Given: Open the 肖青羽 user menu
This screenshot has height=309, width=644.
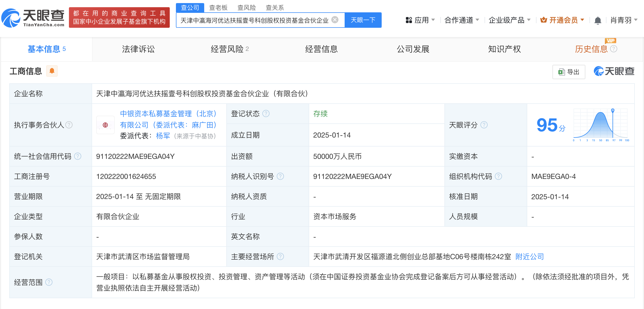Looking at the screenshot, I should 624,20.
